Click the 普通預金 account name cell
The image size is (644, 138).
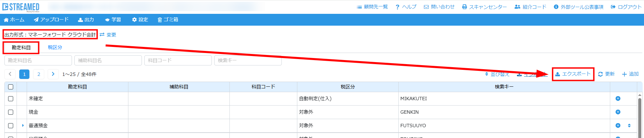tap(77, 126)
